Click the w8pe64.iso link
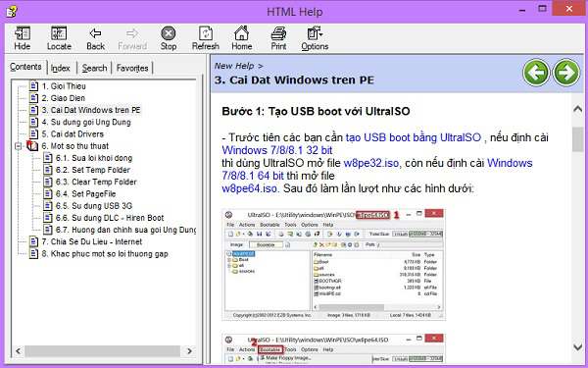This screenshot has width=588, height=368. [250, 188]
